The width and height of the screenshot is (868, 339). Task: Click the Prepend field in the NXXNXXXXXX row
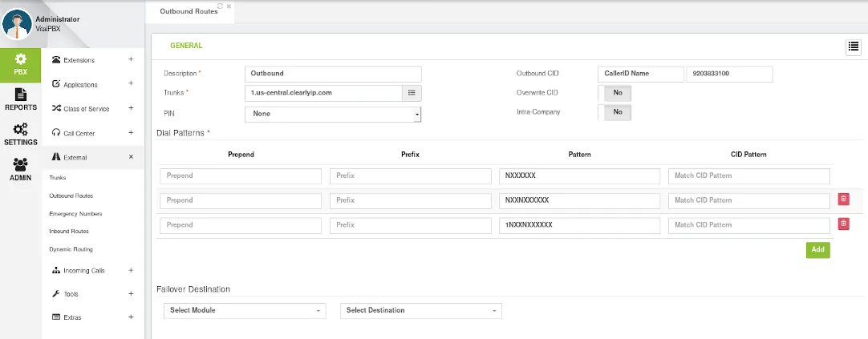point(241,200)
